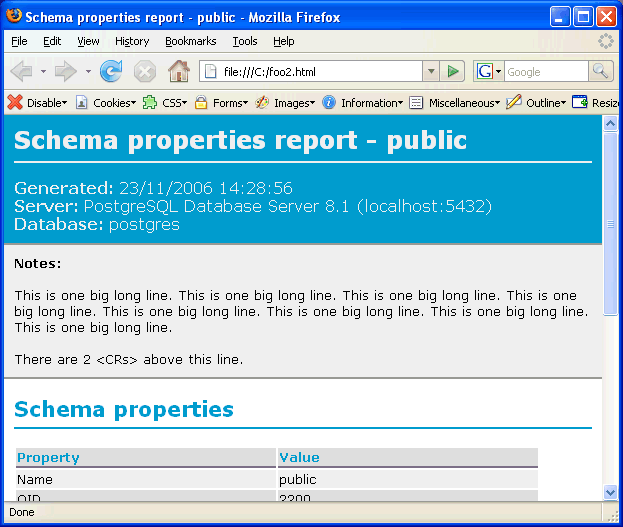Click the Forward navigation arrow
This screenshot has width=623, height=527.
[66, 71]
